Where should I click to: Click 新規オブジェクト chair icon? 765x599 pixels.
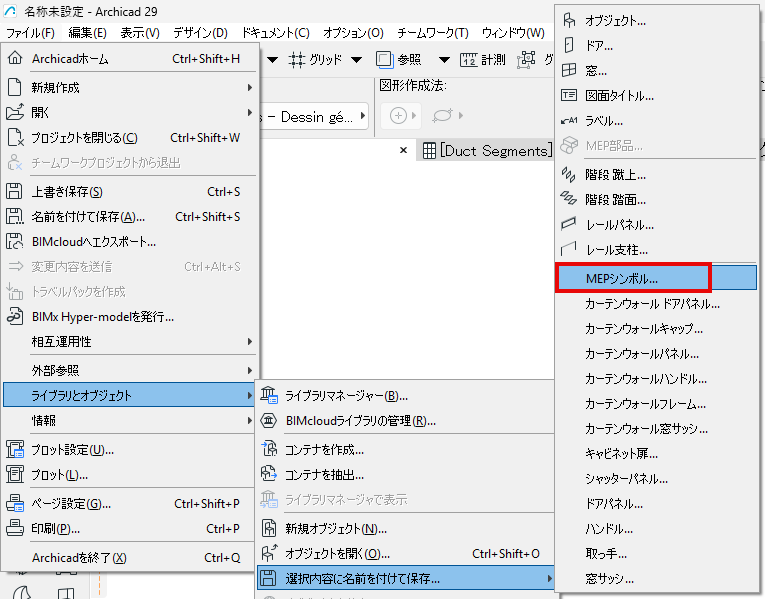click(x=269, y=528)
